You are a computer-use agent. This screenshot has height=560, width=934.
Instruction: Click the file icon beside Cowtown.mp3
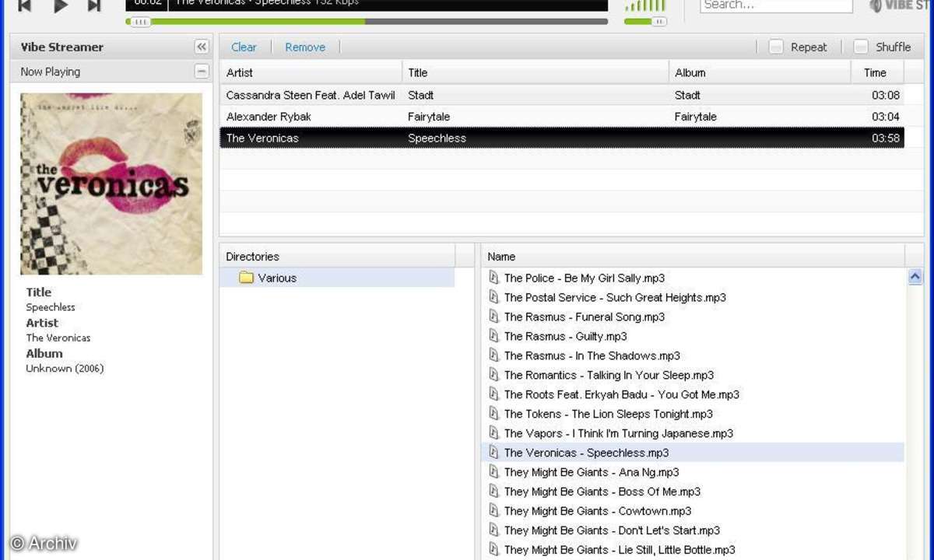(493, 511)
